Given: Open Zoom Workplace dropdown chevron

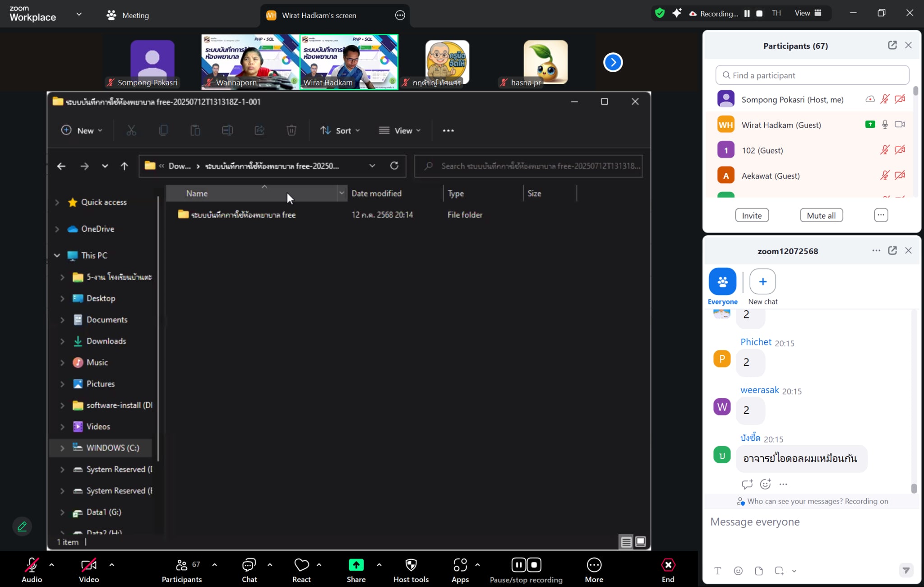Looking at the screenshot, I should pos(79,14).
